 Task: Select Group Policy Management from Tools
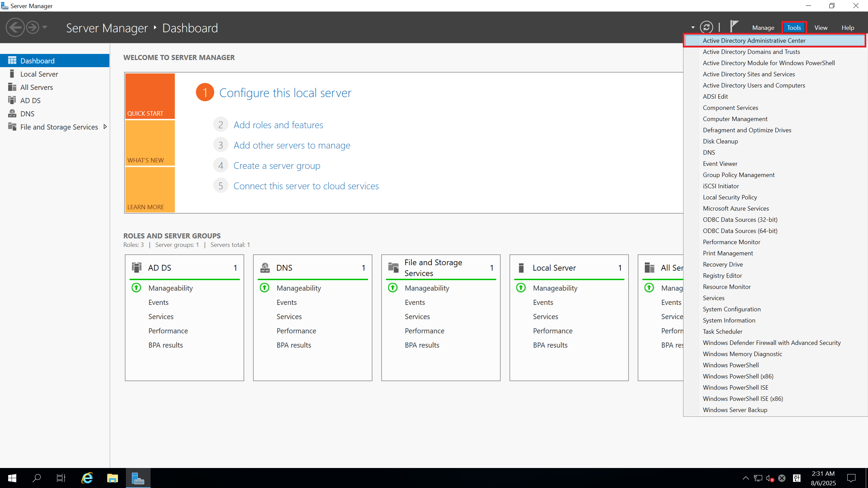738,175
